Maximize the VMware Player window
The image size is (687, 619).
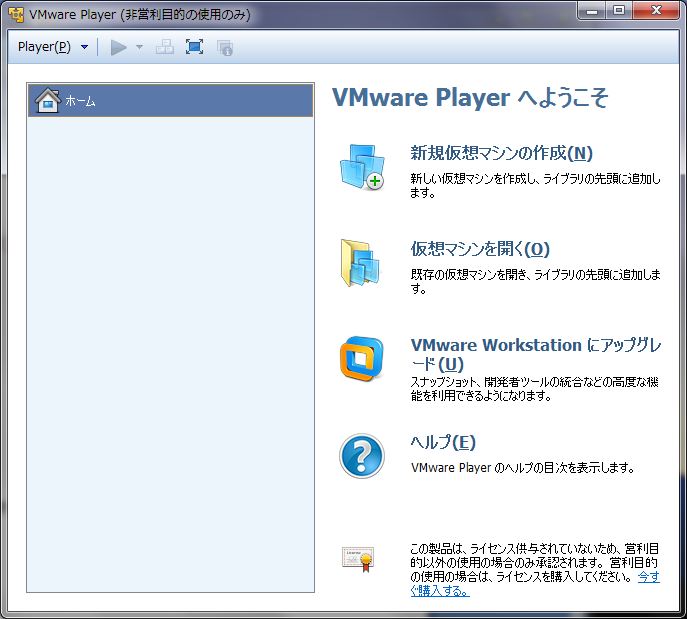click(x=619, y=11)
